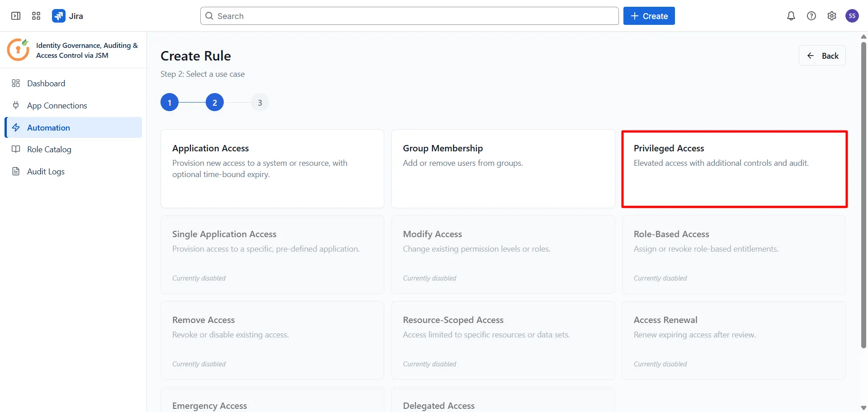Click the disabled Role-Based Access card
Viewport: 868px width, 412px height.
(734, 254)
